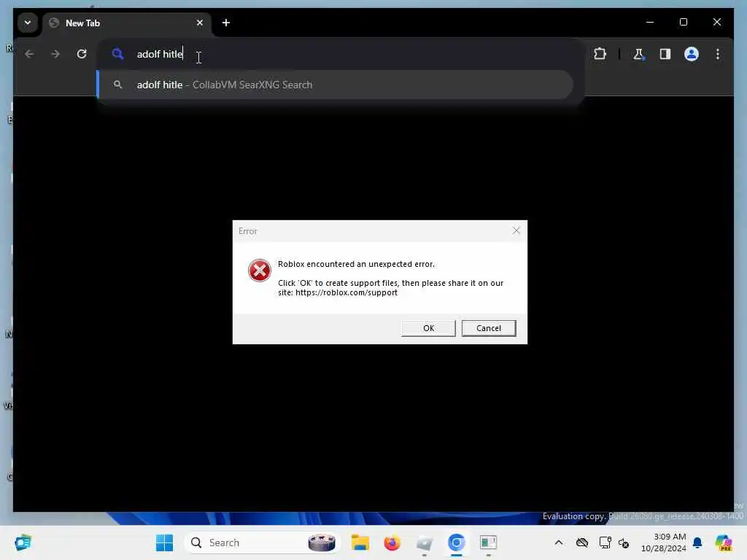Click the muted volume tray icon

[x=624, y=542]
